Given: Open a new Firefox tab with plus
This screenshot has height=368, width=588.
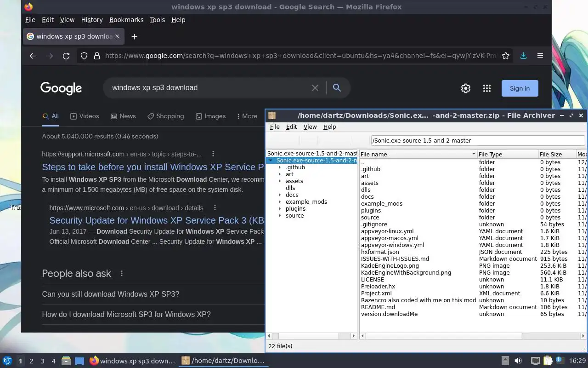Looking at the screenshot, I should tap(134, 36).
